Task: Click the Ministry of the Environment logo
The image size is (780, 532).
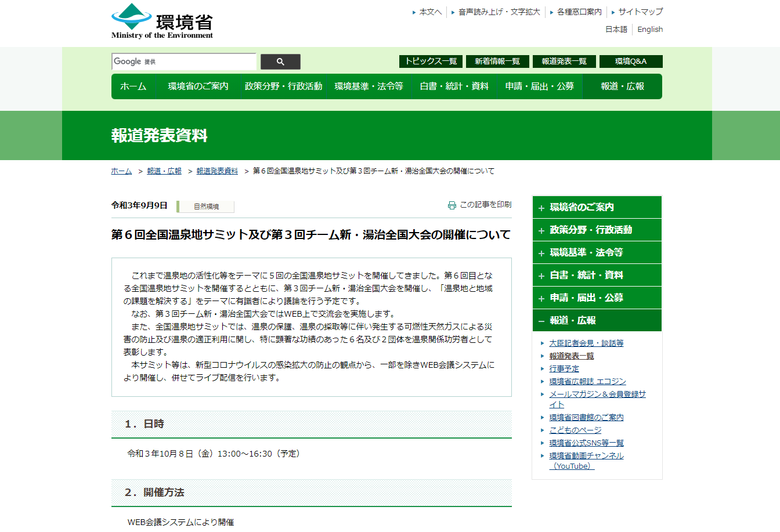Action: tap(162, 21)
